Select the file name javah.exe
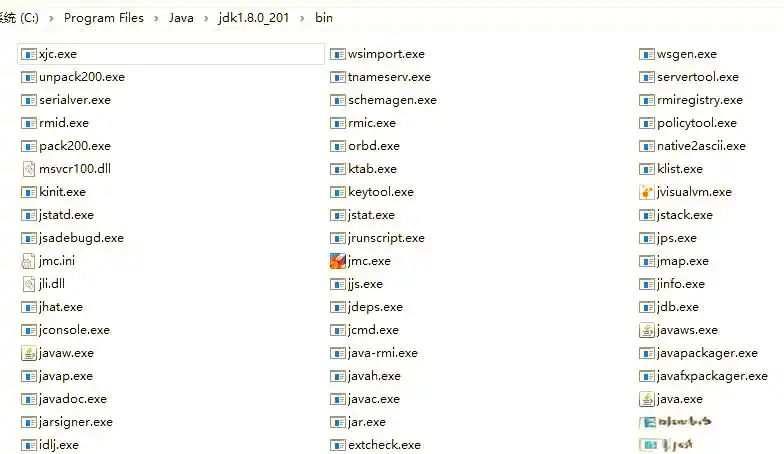The width and height of the screenshot is (784, 454). tap(374, 376)
